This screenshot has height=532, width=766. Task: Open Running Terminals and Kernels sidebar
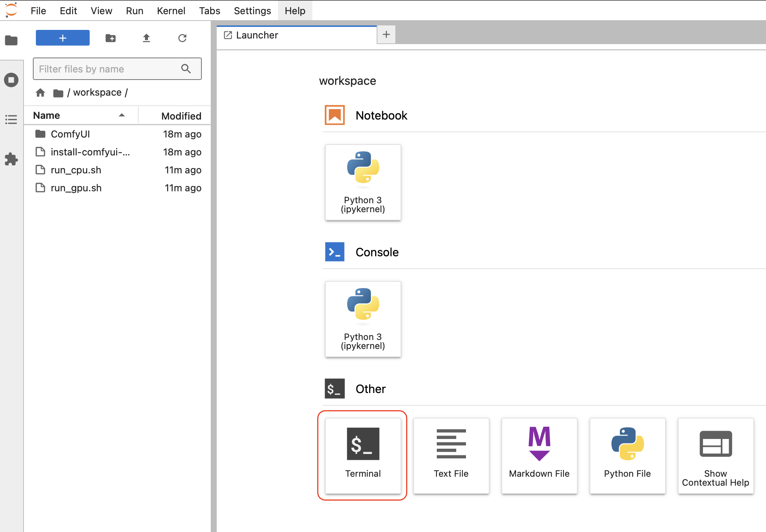point(11,80)
